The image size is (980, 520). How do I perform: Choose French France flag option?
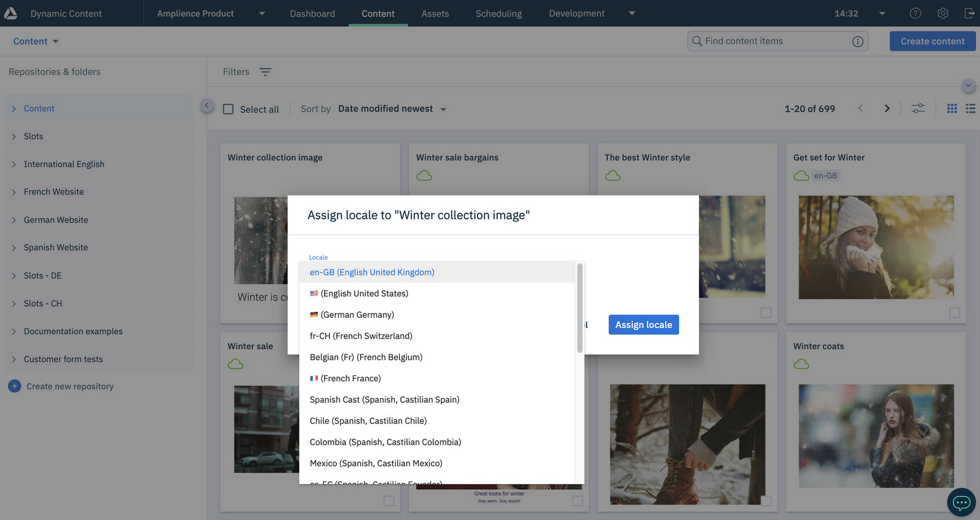point(437,378)
